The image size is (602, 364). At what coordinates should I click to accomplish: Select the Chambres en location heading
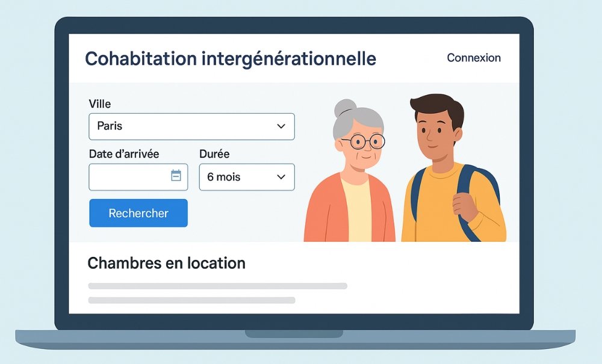click(166, 263)
